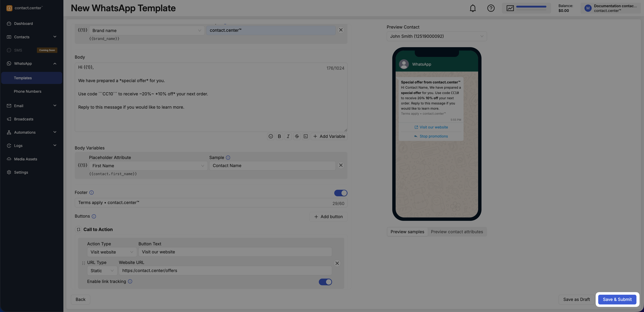
Task: Open the help question mark icon
Action: (x=491, y=8)
